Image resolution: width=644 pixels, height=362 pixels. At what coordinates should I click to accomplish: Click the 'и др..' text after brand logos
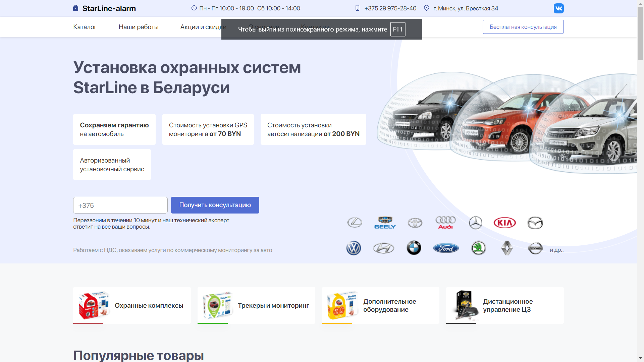556,250
